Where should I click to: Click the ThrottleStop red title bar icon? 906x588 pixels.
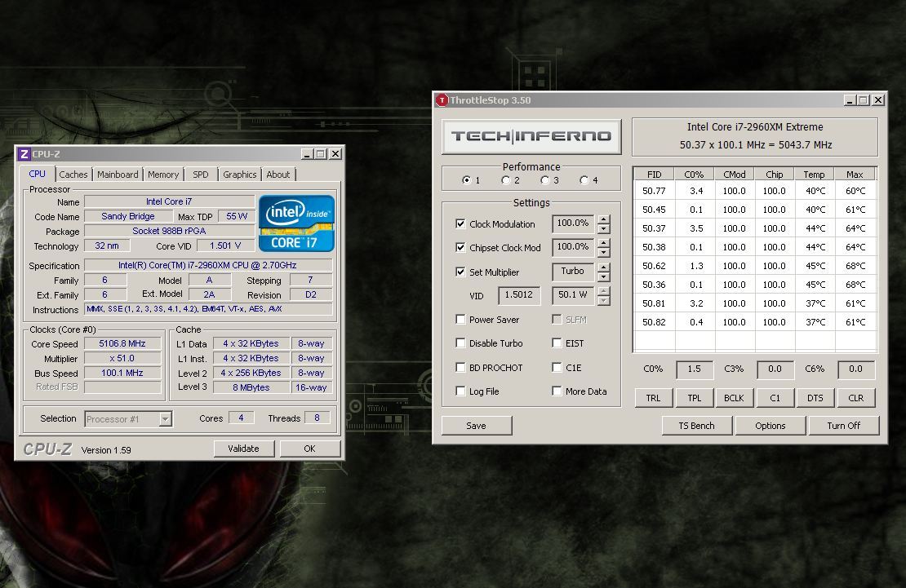coord(442,100)
